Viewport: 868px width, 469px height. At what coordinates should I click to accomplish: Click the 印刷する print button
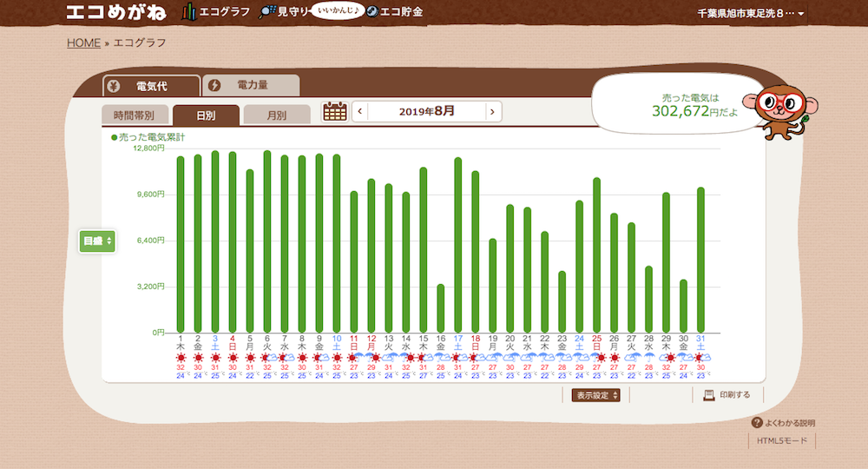coord(728,395)
